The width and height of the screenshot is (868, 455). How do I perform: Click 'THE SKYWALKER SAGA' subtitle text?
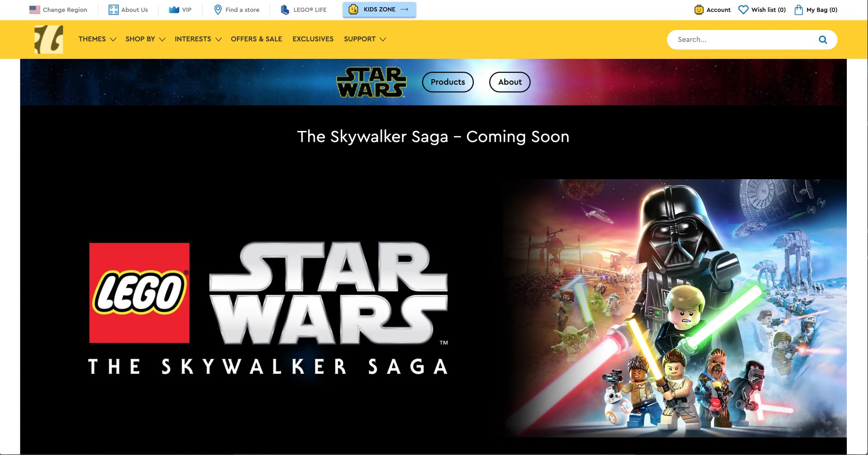(x=268, y=366)
